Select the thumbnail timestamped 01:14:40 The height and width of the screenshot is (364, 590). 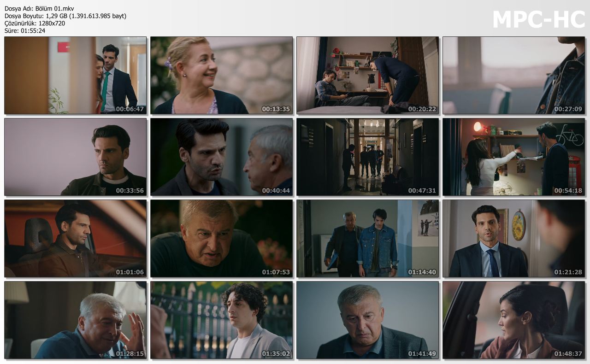point(367,238)
